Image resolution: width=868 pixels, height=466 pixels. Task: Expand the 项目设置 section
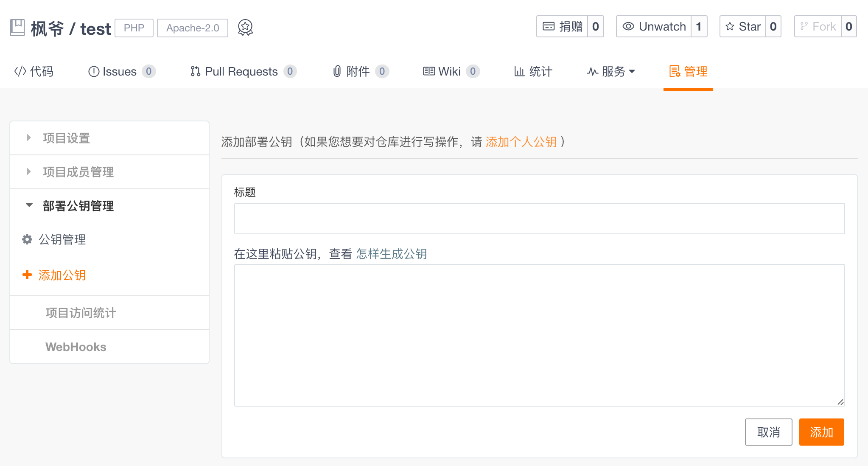point(66,138)
